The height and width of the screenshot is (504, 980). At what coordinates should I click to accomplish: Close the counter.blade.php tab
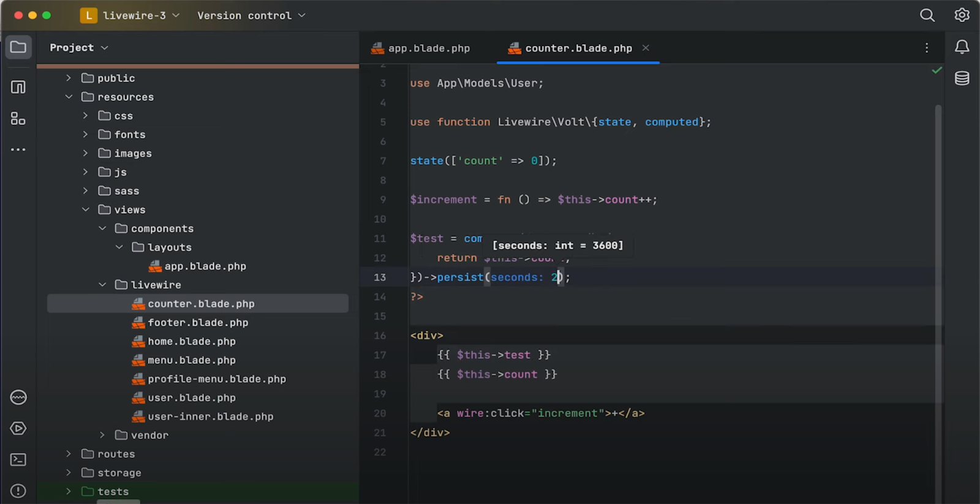click(x=646, y=48)
